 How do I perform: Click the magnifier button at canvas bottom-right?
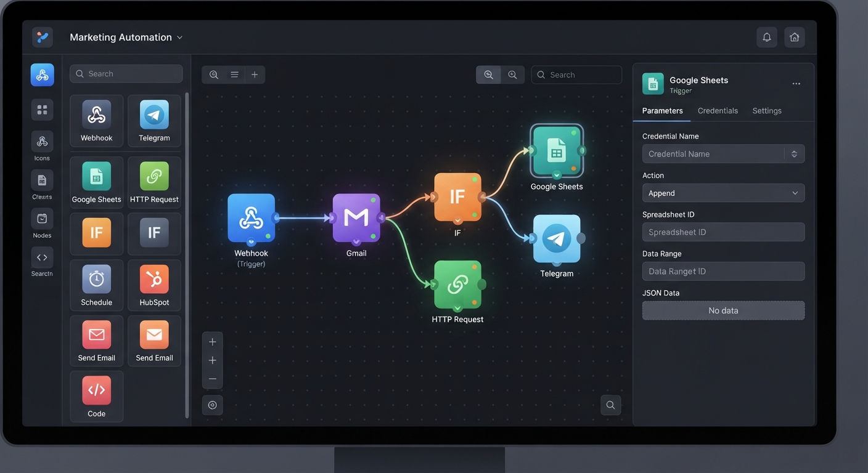[610, 405]
